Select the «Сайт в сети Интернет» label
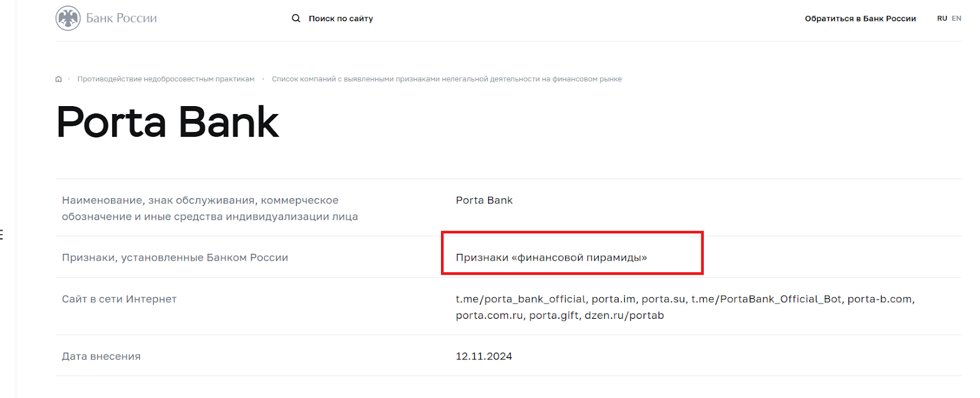Screen dimensions: 980x398 (119, 299)
